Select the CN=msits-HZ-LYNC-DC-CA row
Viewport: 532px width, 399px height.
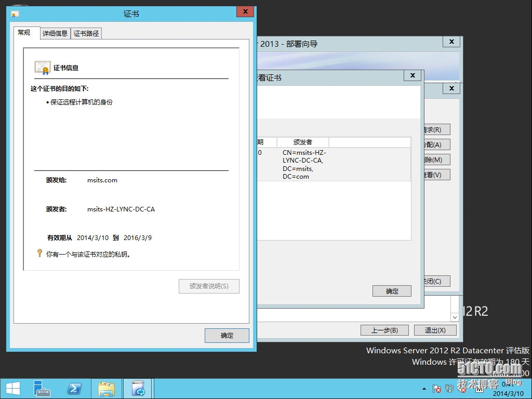(334, 164)
